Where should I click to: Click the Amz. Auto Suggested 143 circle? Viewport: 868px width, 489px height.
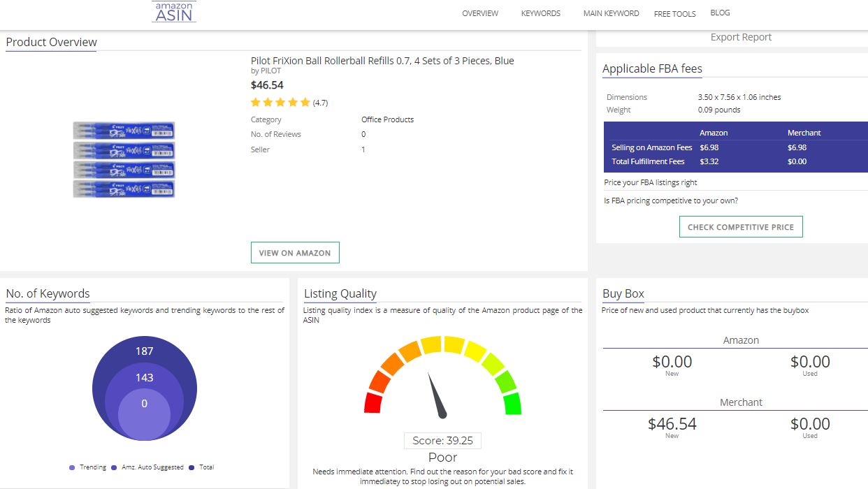tap(144, 377)
